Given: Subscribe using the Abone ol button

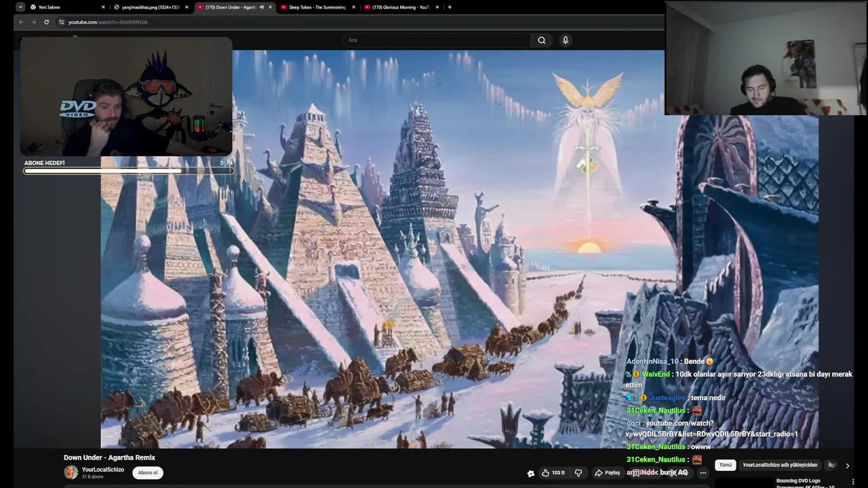Looking at the screenshot, I should tap(148, 472).
